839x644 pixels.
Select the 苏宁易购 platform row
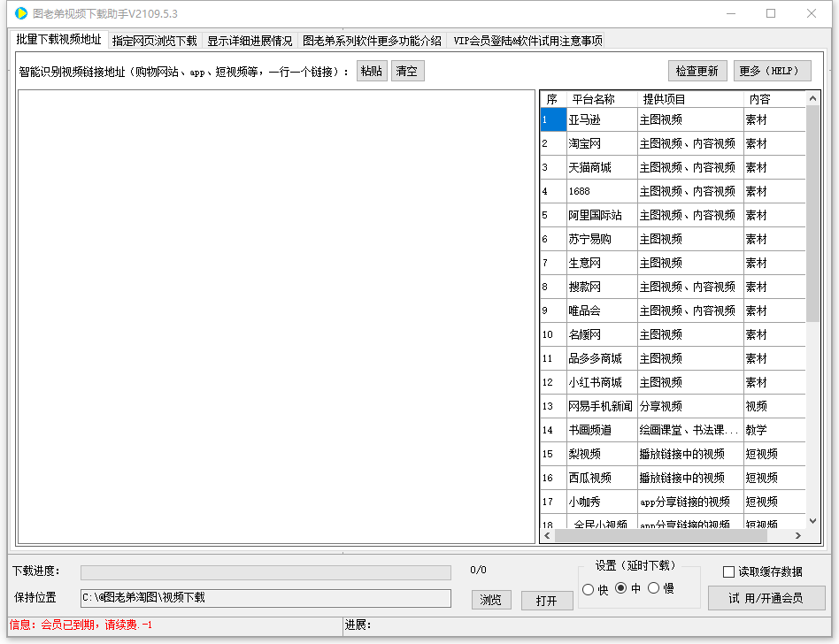pos(673,239)
